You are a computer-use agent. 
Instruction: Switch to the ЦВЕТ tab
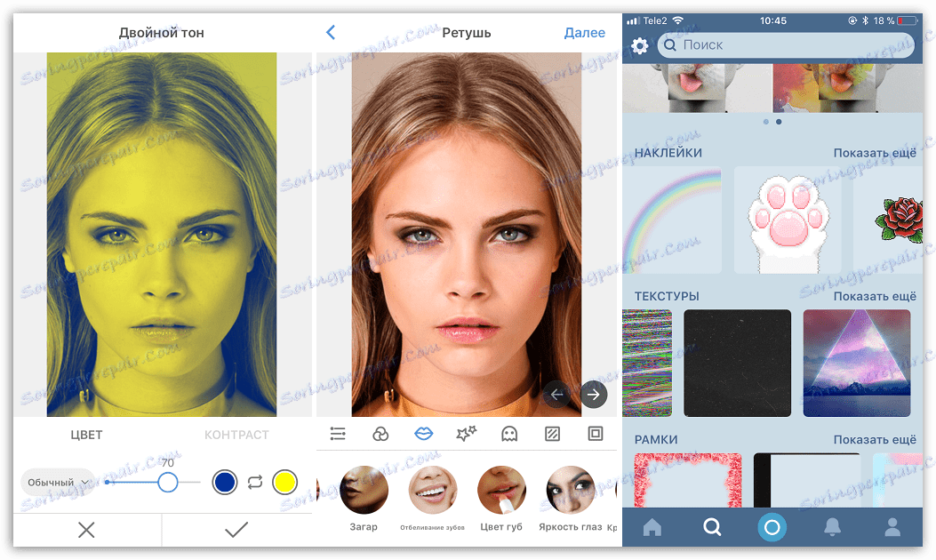coord(86,435)
